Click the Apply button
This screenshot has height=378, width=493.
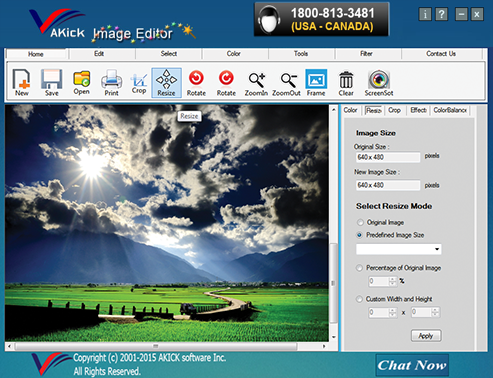pyautogui.click(x=426, y=336)
